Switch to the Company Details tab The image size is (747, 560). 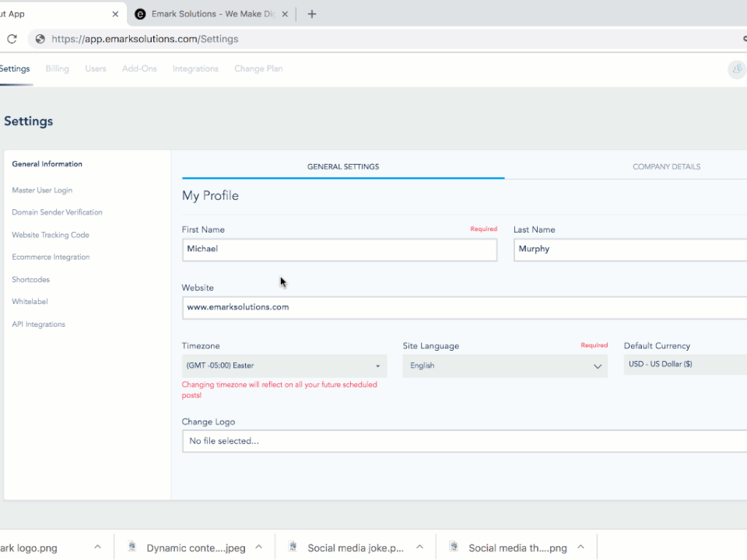tap(666, 166)
